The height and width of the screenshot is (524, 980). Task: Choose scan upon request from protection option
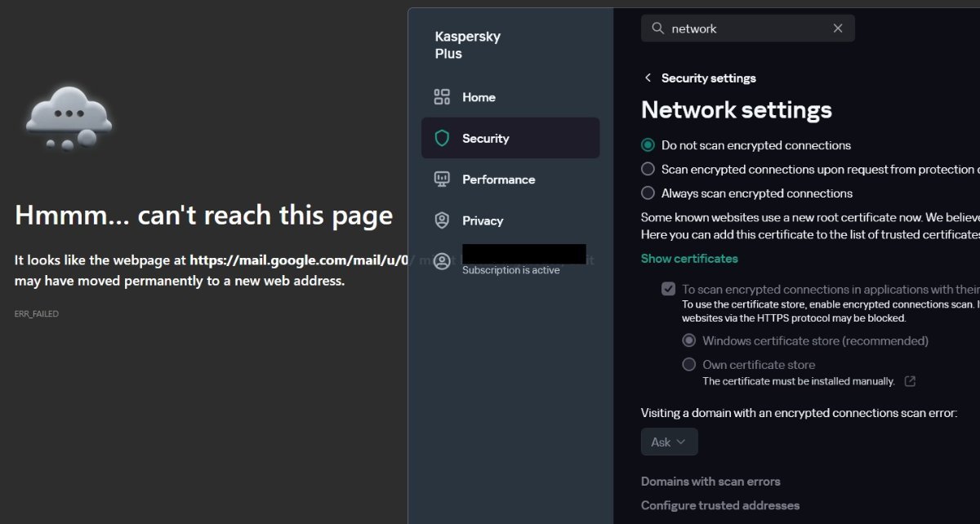point(648,170)
